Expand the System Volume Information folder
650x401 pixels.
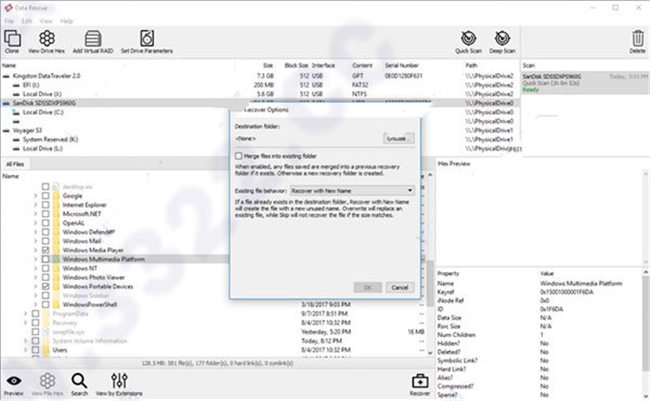pyautogui.click(x=26, y=341)
